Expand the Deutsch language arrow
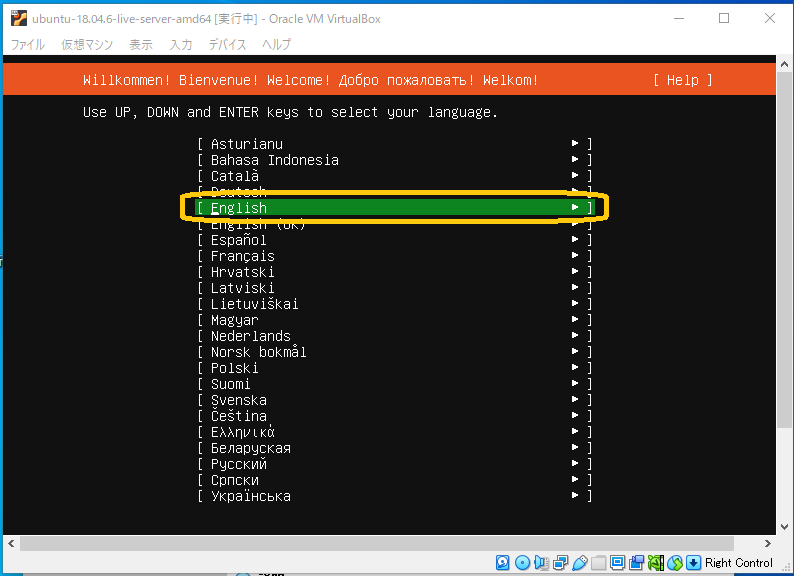The width and height of the screenshot is (794, 576). (575, 192)
